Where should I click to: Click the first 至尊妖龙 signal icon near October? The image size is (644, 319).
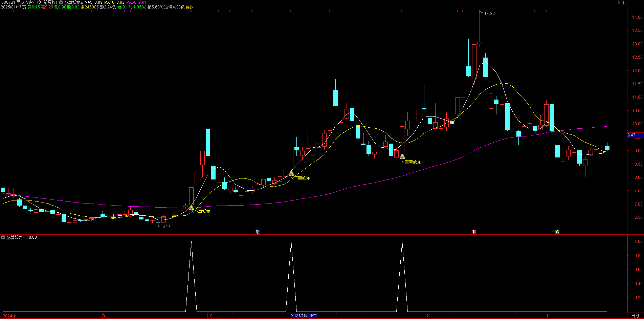[192, 208]
